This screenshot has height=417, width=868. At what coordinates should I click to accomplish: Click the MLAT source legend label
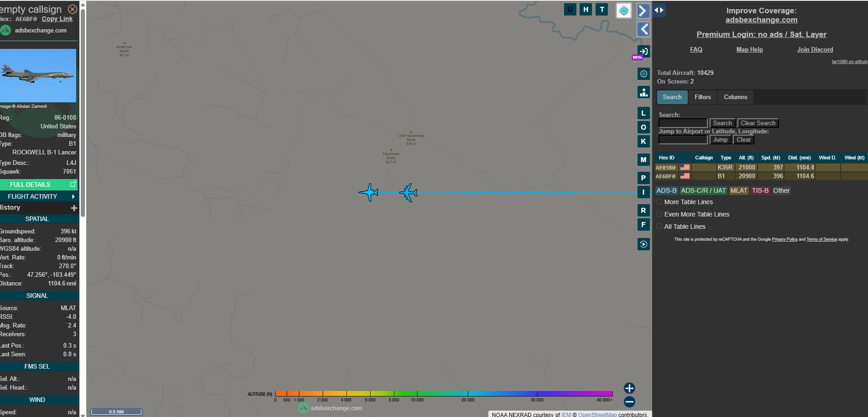(x=739, y=190)
